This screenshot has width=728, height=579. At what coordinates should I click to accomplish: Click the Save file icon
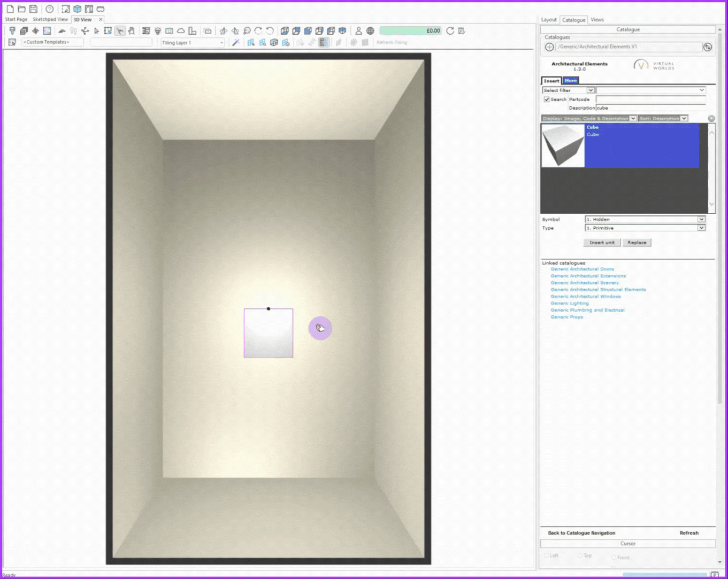coord(33,9)
